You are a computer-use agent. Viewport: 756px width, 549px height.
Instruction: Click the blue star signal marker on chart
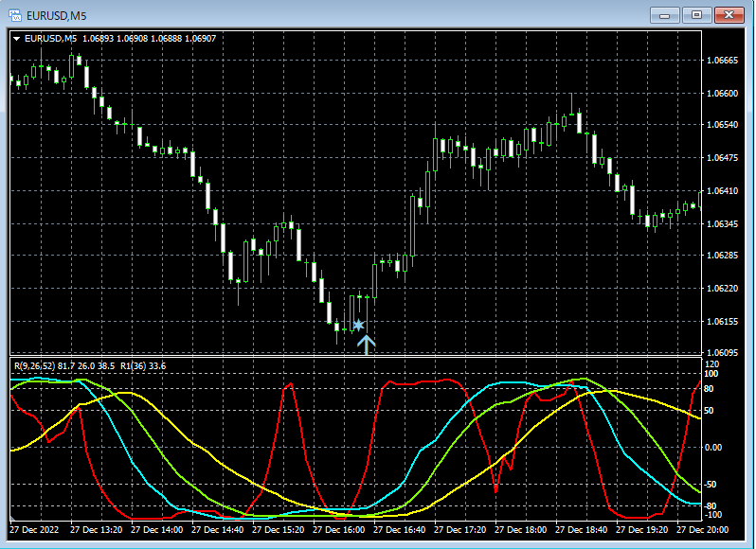[x=358, y=325]
